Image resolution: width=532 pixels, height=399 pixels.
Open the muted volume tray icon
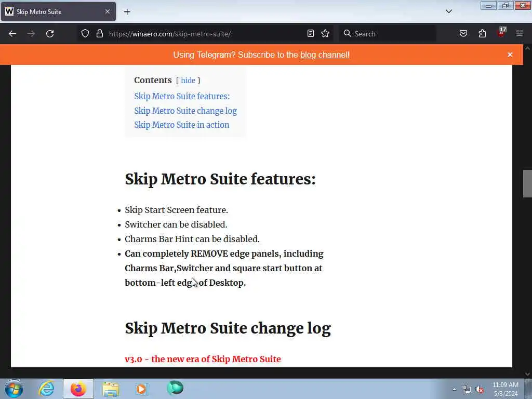(480, 390)
